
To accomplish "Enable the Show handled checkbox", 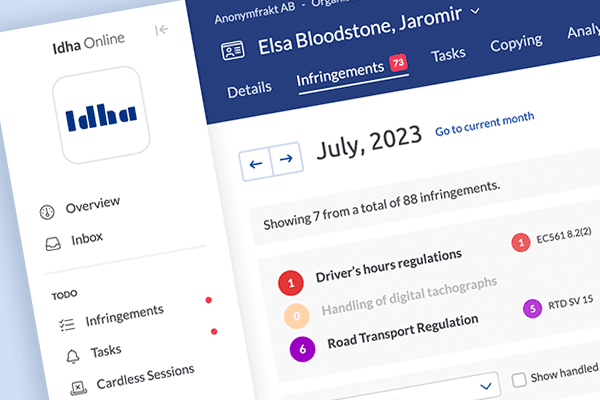I will (519, 379).
